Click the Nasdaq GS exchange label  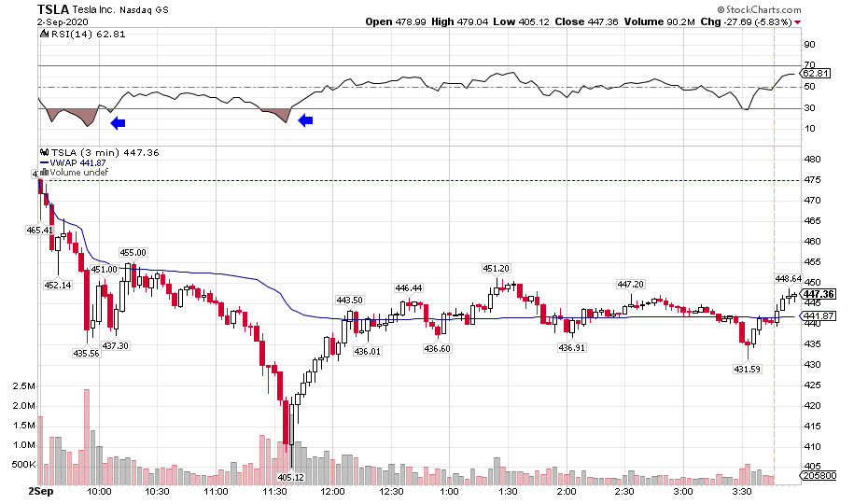pos(145,10)
